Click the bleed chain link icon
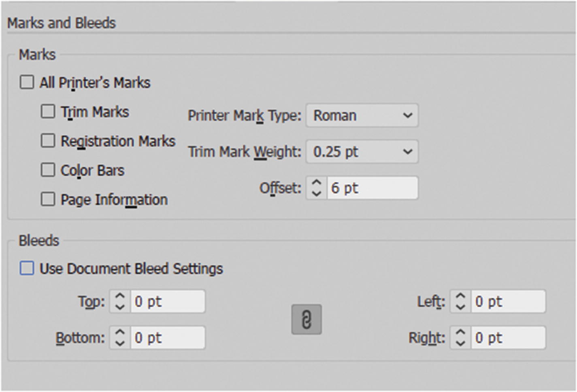Image resolution: width=577 pixels, height=392 pixels. click(307, 320)
